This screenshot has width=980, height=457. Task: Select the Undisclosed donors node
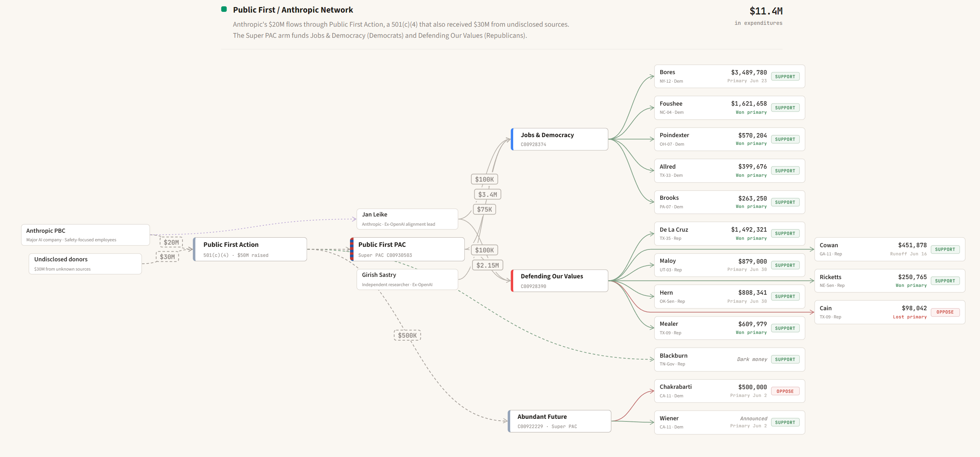[x=85, y=264]
